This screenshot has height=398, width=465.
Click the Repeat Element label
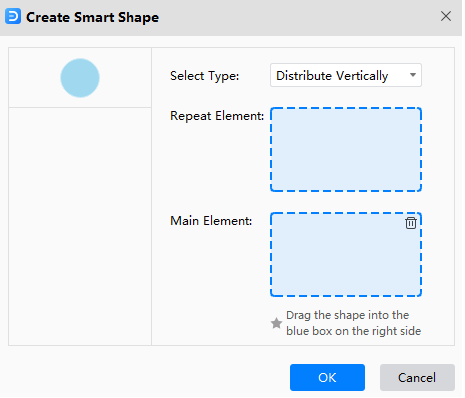coord(218,116)
